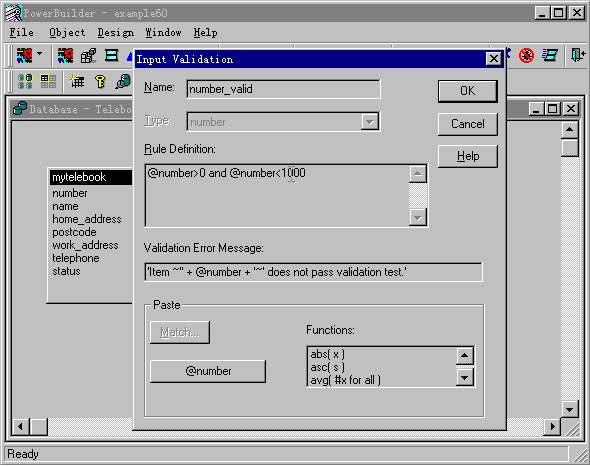The image size is (590, 466).
Task: Click the Exit door icon in toolbar
Action: click(x=578, y=55)
